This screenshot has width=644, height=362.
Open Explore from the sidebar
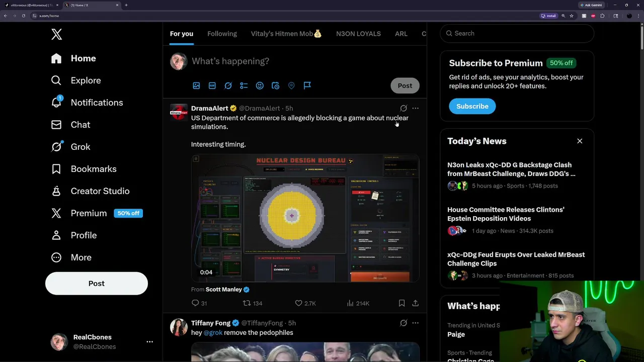pyautogui.click(x=76, y=80)
